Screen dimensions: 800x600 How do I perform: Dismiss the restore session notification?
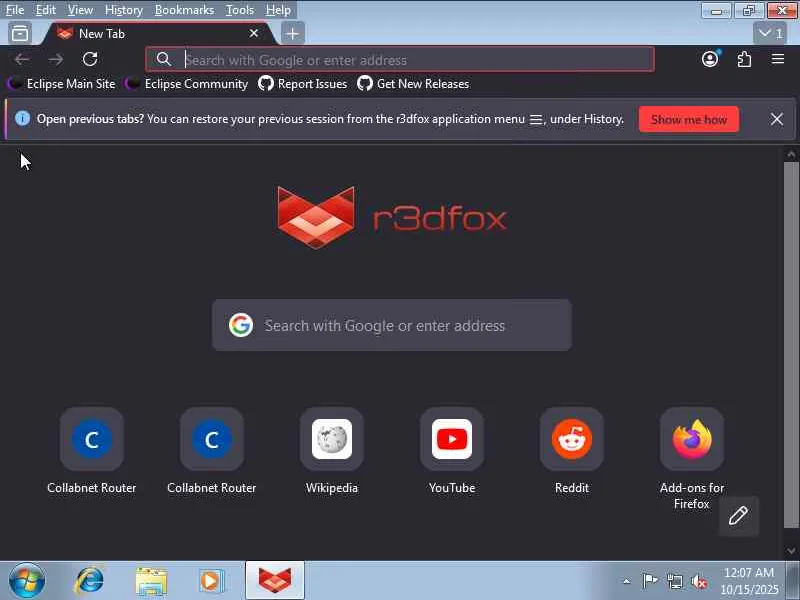point(777,119)
